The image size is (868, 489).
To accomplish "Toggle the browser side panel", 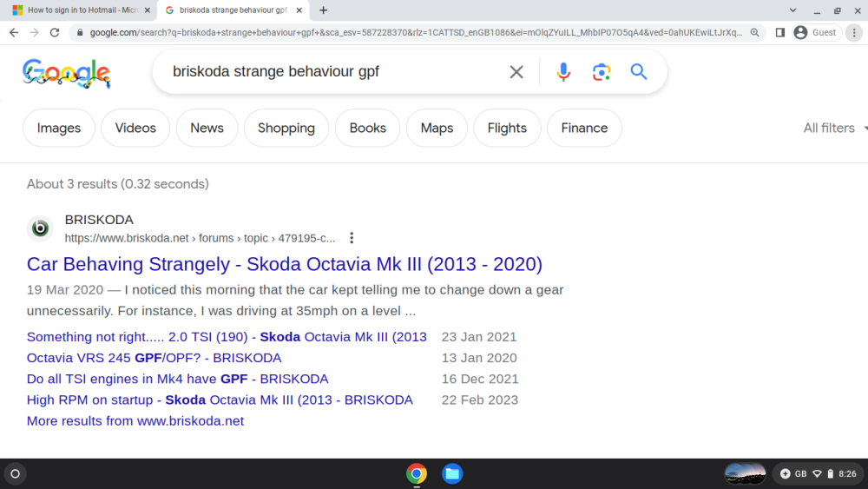I will tap(780, 33).
